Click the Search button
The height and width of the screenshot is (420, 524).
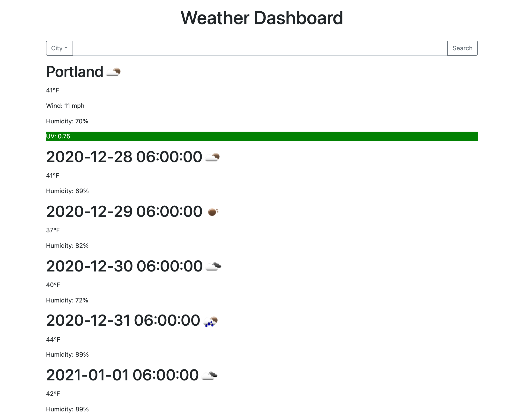point(462,48)
